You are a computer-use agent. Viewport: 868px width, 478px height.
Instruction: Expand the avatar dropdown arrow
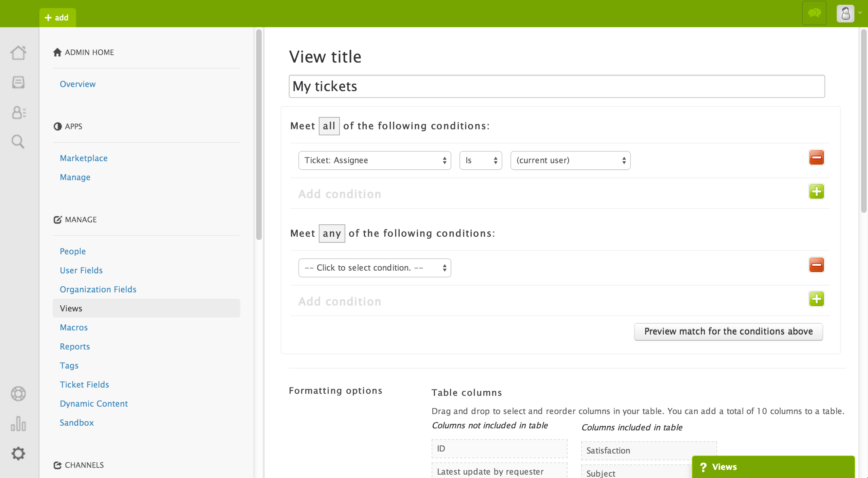pos(860,13)
